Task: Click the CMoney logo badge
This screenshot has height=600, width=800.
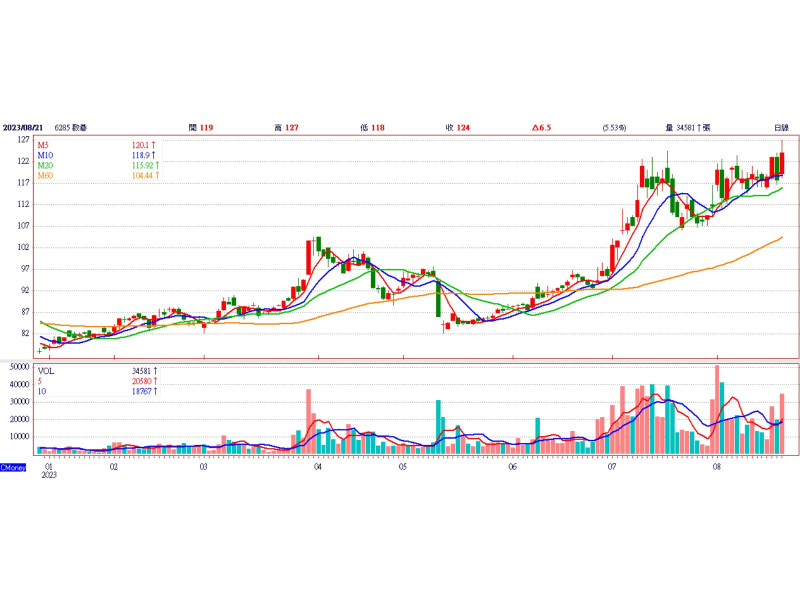Action: (x=13, y=467)
